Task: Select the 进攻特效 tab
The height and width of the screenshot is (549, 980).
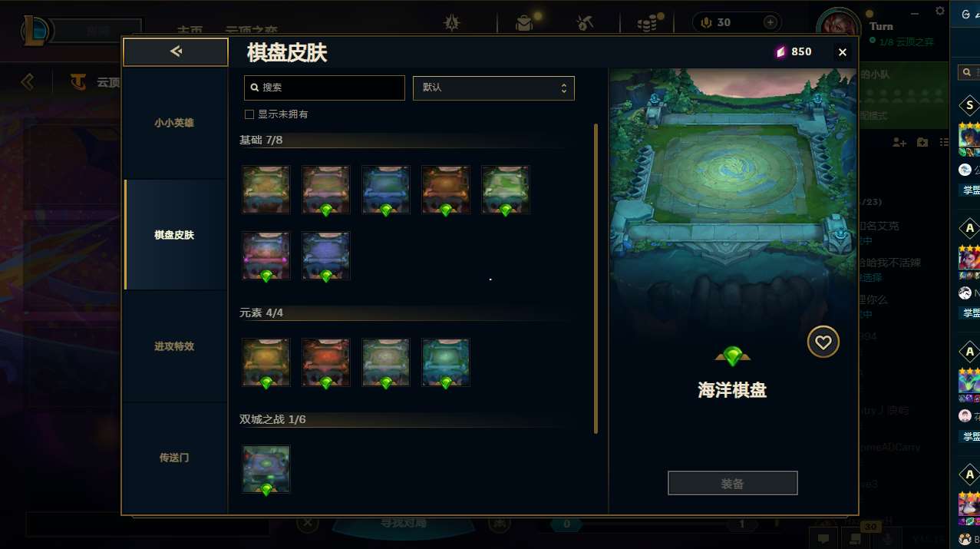Action: 174,346
